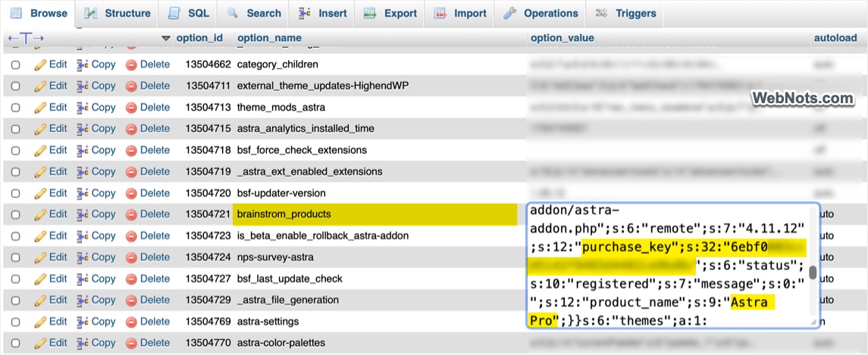Click the theme_mods_astra option name cell

(x=281, y=107)
